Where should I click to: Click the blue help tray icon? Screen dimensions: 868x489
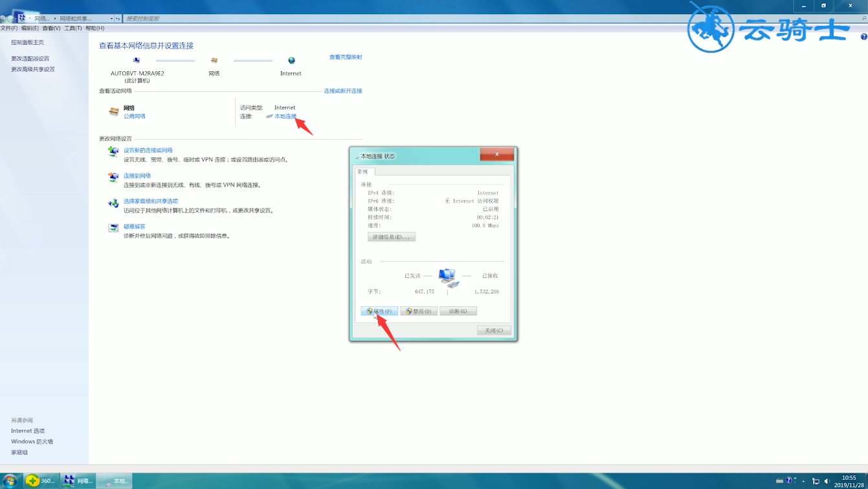[x=788, y=480]
